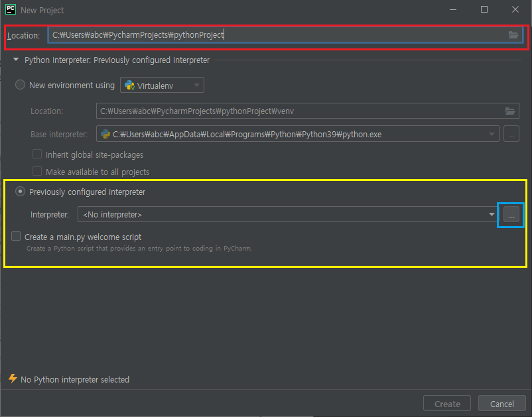
Task: Open folder browser for venv Location
Action: (510, 111)
